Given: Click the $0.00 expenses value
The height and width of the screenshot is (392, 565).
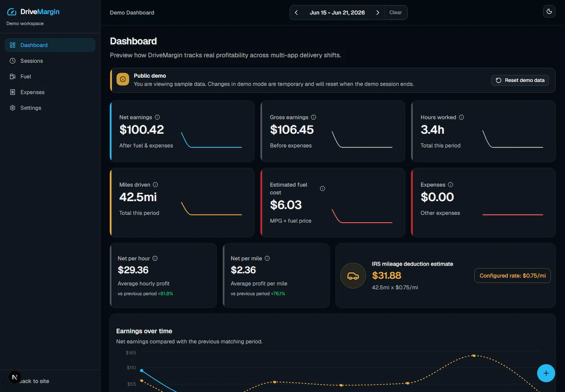Looking at the screenshot, I should click(x=437, y=197).
